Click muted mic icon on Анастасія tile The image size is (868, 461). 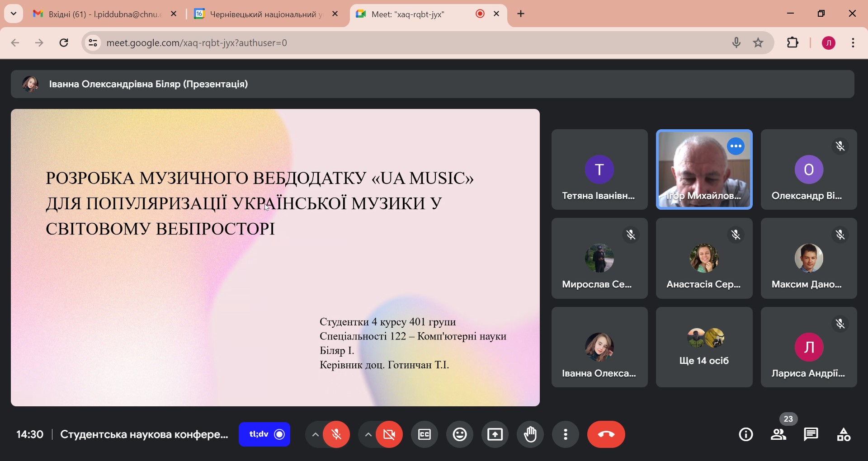coord(736,235)
